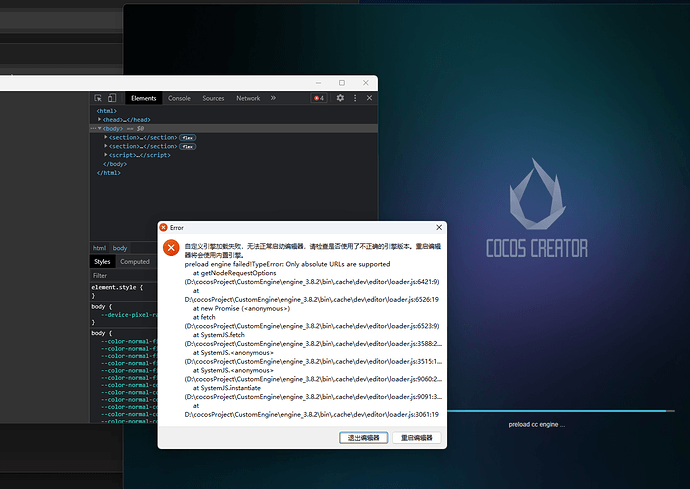Close the DevTools window
This screenshot has width=690, height=489.
pyautogui.click(x=366, y=83)
